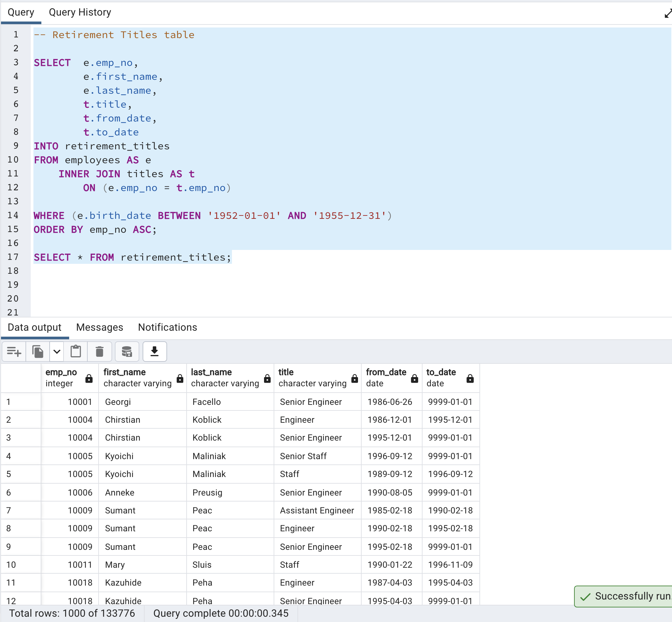Click the Download query results icon

(155, 352)
